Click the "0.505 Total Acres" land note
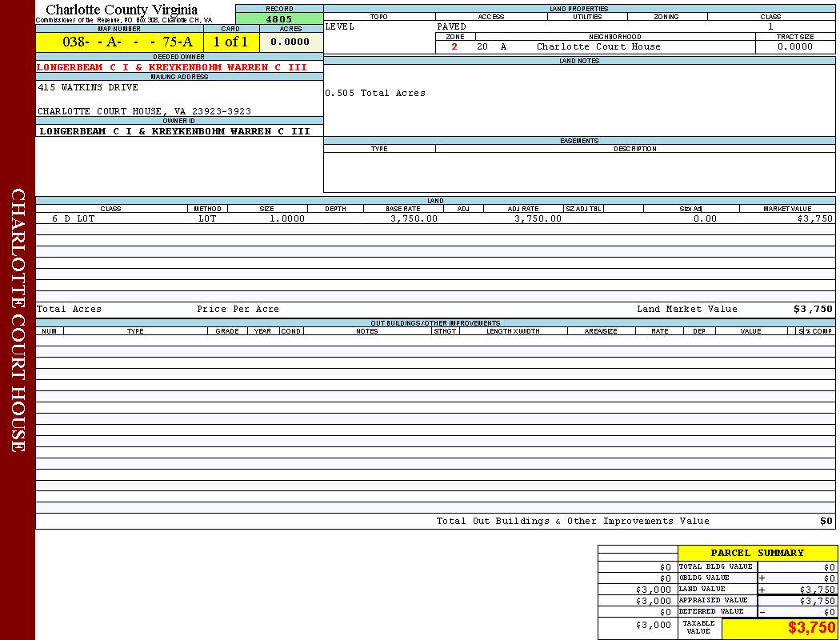Viewport: 840px width, 640px height. [x=375, y=94]
